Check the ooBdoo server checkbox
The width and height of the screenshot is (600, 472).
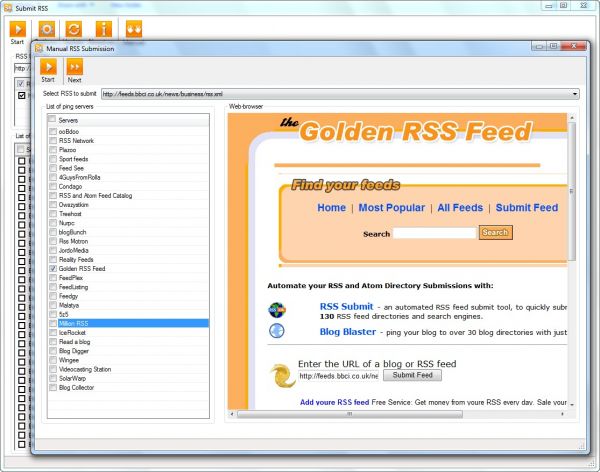pos(53,131)
